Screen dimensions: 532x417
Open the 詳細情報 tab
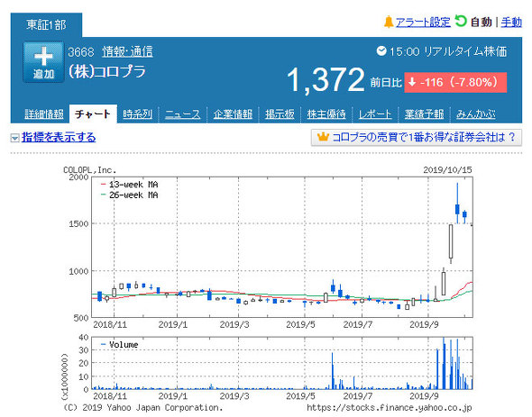pyautogui.click(x=44, y=114)
